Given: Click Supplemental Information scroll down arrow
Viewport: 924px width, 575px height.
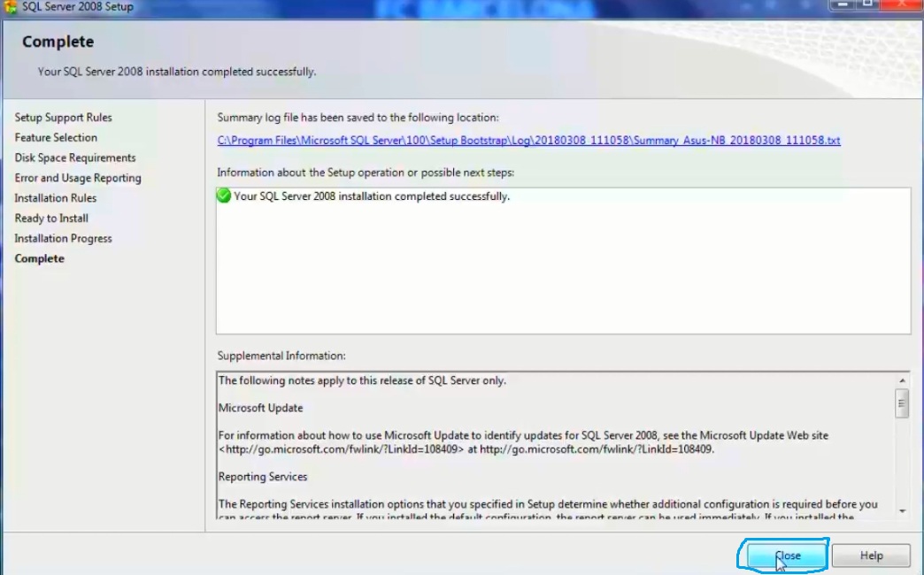Looking at the screenshot, I should [x=902, y=510].
